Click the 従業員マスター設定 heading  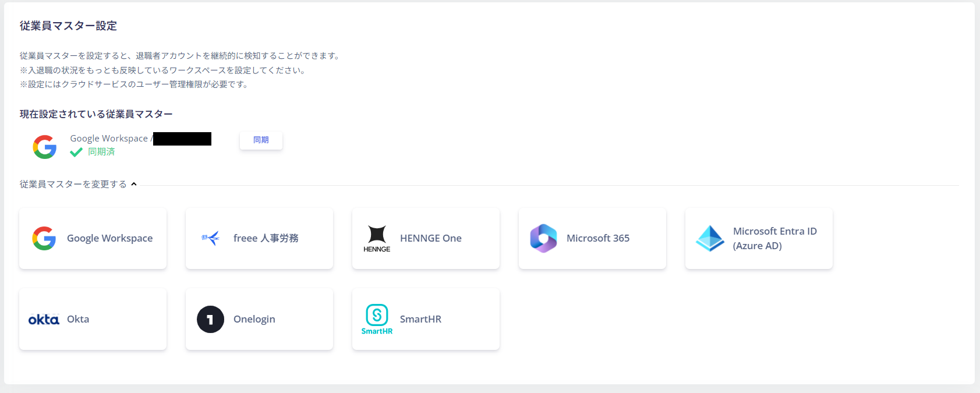[x=68, y=26]
